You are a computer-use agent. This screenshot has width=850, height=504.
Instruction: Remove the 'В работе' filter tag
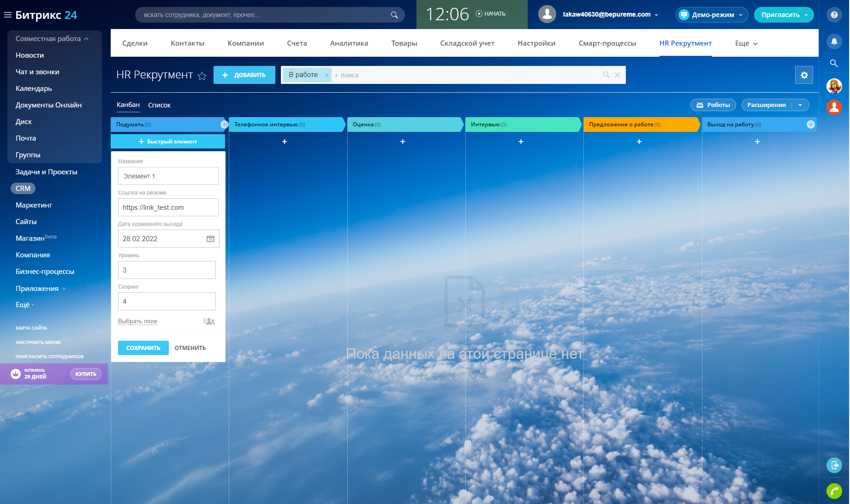pyautogui.click(x=327, y=75)
